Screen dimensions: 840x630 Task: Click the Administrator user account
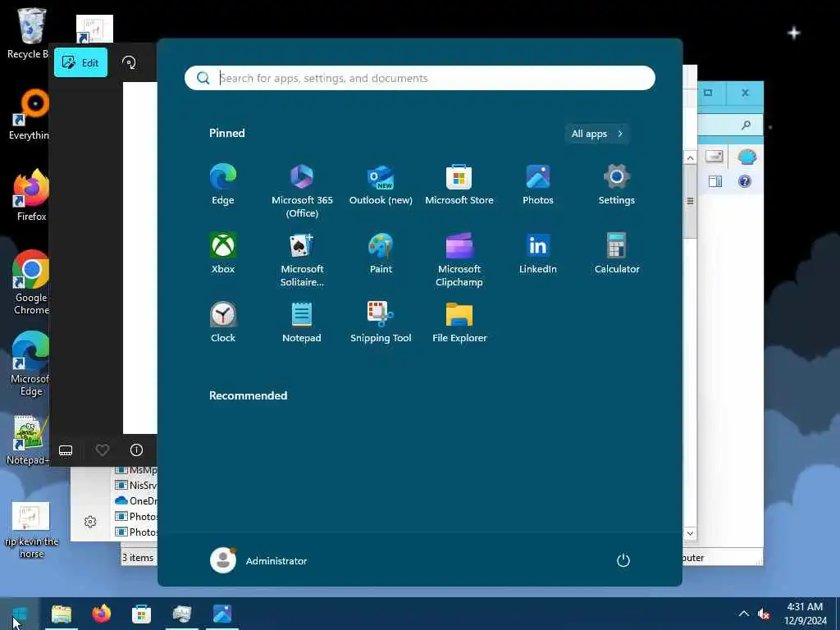(258, 561)
